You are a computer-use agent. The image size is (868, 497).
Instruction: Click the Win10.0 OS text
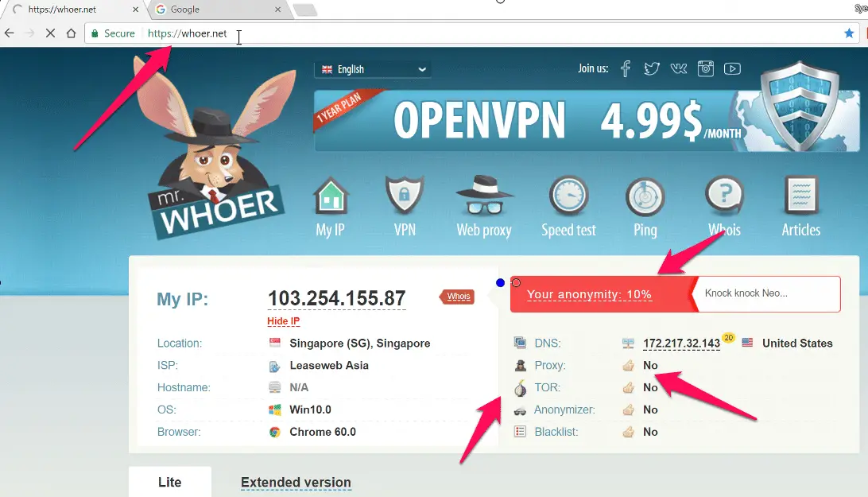click(x=311, y=410)
